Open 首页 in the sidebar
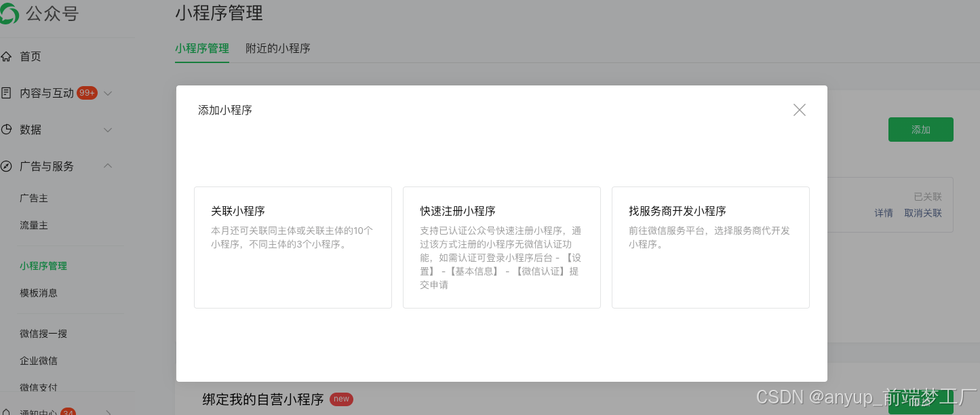This screenshot has width=980, height=415. pos(31,56)
